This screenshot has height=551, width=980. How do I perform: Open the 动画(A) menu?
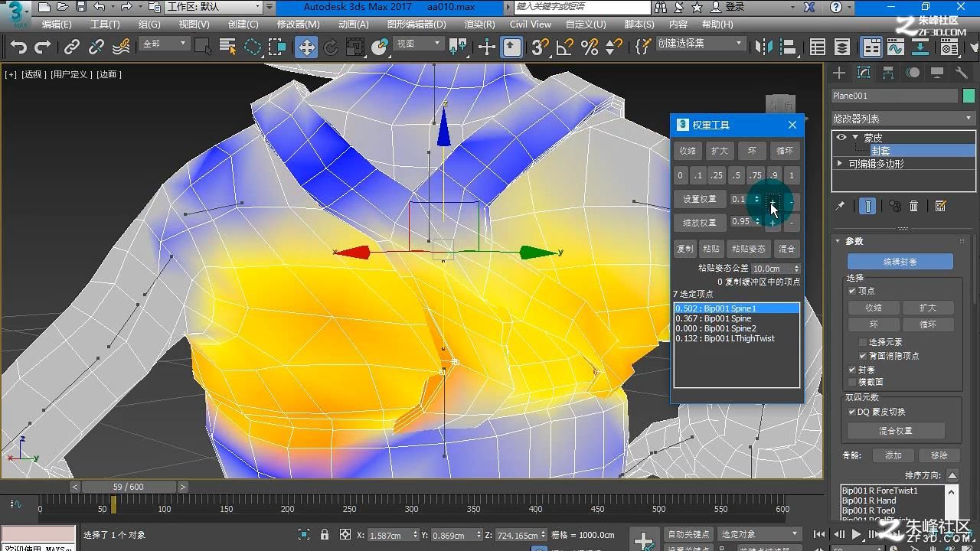pyautogui.click(x=353, y=24)
